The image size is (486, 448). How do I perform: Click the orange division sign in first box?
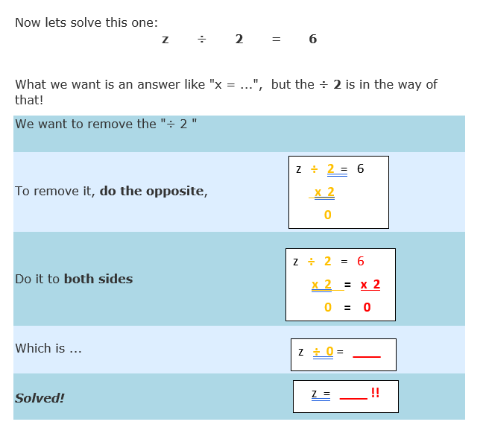pyautogui.click(x=314, y=169)
